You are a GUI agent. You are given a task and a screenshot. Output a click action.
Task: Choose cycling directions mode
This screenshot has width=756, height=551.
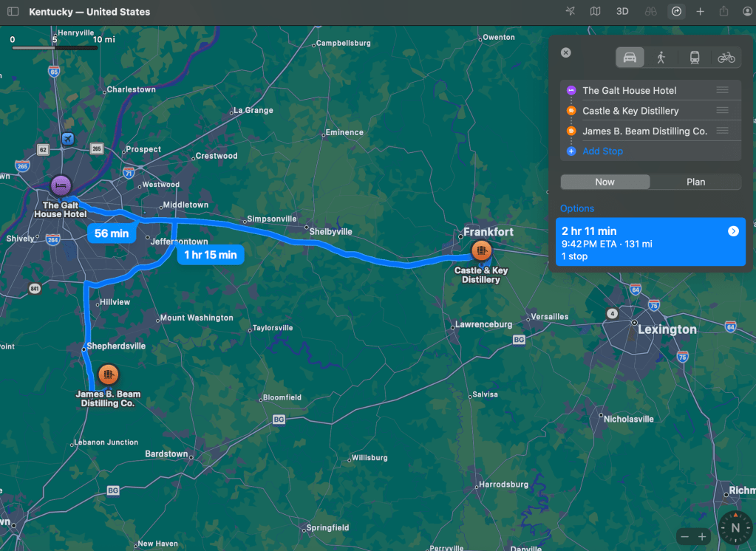pyautogui.click(x=726, y=58)
